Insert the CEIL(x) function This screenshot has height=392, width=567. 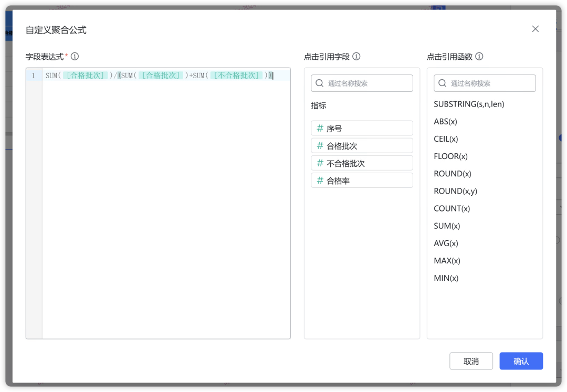click(x=446, y=139)
